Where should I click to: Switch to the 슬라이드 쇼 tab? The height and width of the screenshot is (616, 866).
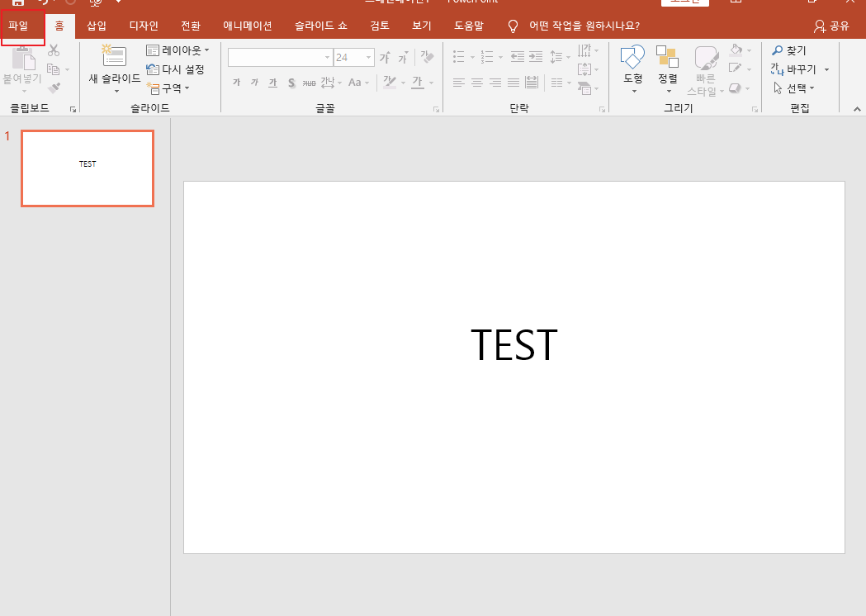tap(320, 26)
